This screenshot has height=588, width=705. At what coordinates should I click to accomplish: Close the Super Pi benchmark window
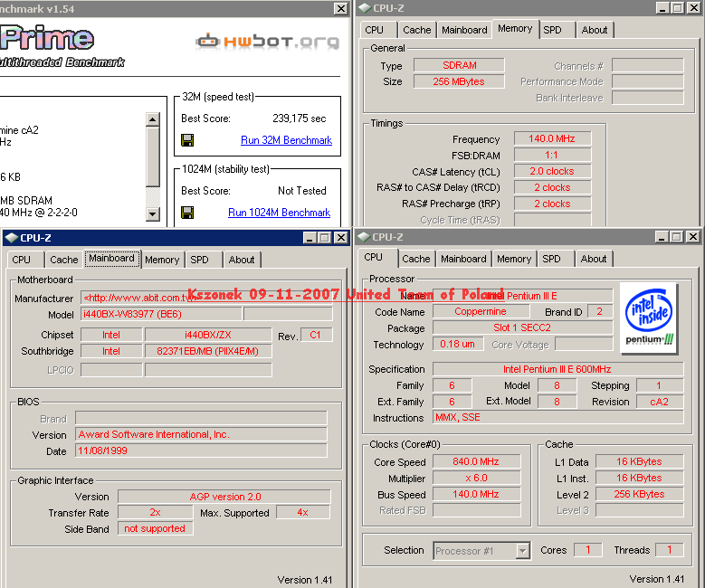click(341, 8)
